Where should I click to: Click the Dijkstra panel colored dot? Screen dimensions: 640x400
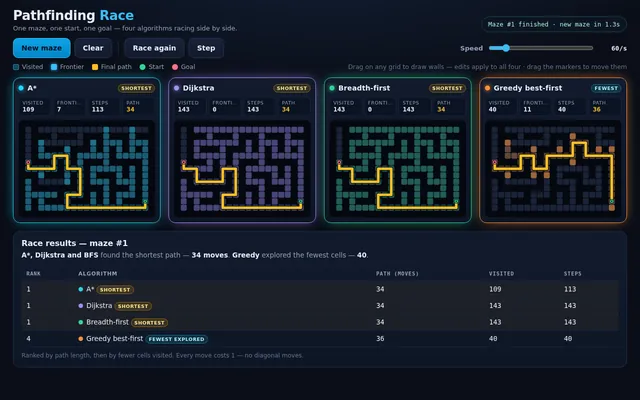coord(176,88)
